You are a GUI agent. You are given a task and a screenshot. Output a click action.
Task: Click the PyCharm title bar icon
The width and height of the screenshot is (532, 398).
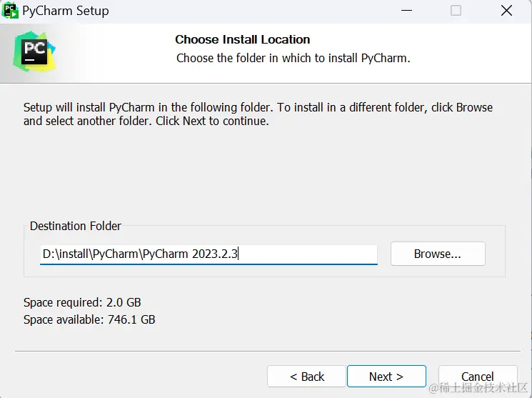pyautogui.click(x=10, y=11)
